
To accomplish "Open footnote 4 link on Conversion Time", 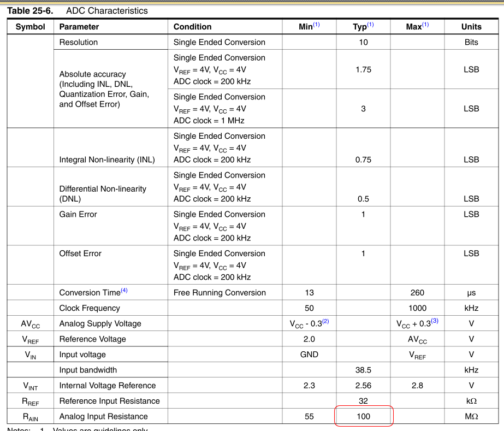I will click(124, 291).
